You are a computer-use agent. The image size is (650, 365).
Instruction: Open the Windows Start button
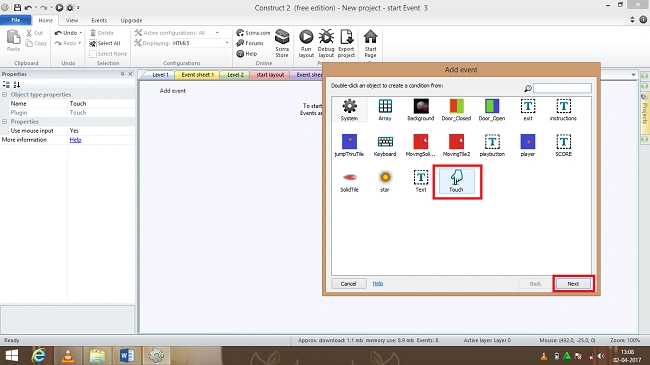[12, 355]
